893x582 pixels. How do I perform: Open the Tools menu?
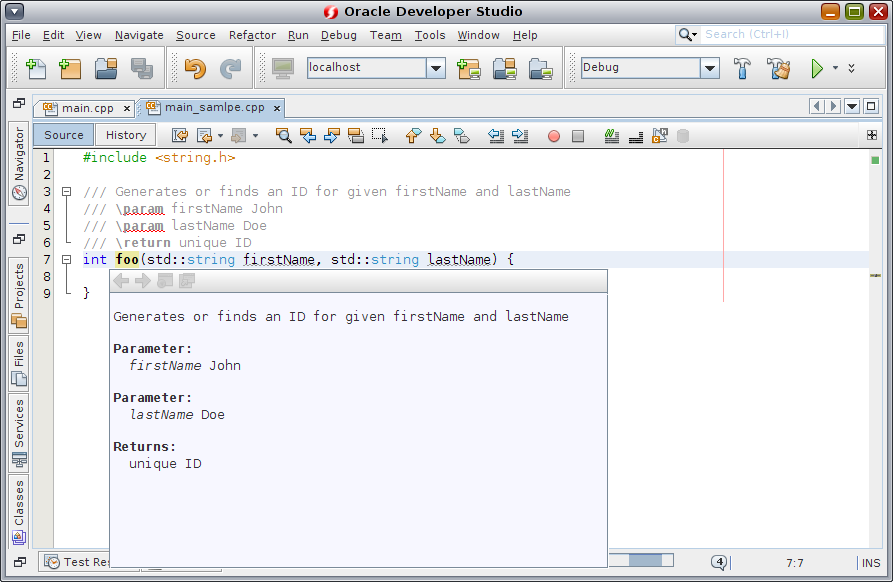(429, 35)
